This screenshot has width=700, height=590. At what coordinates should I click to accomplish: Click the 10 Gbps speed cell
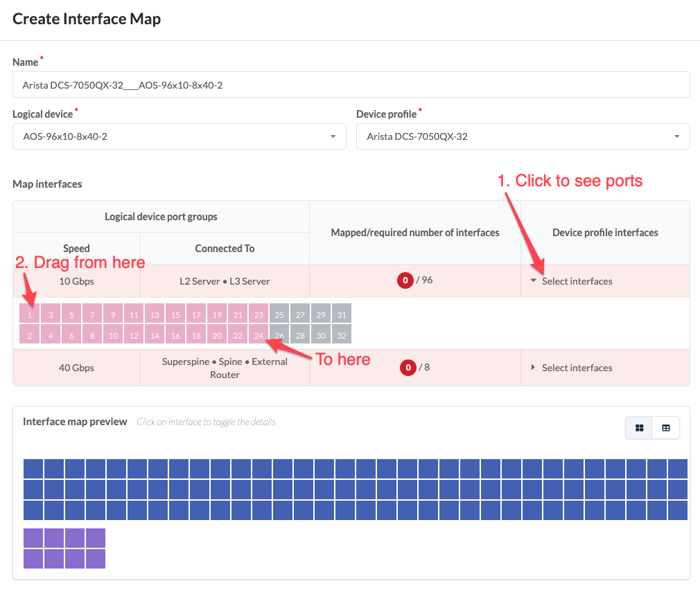76,281
